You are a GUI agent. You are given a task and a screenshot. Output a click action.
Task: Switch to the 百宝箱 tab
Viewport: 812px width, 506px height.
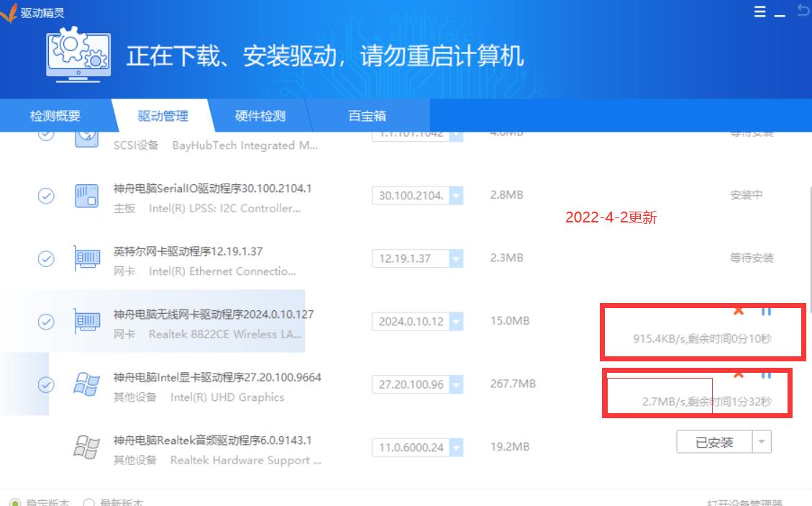coord(367,115)
